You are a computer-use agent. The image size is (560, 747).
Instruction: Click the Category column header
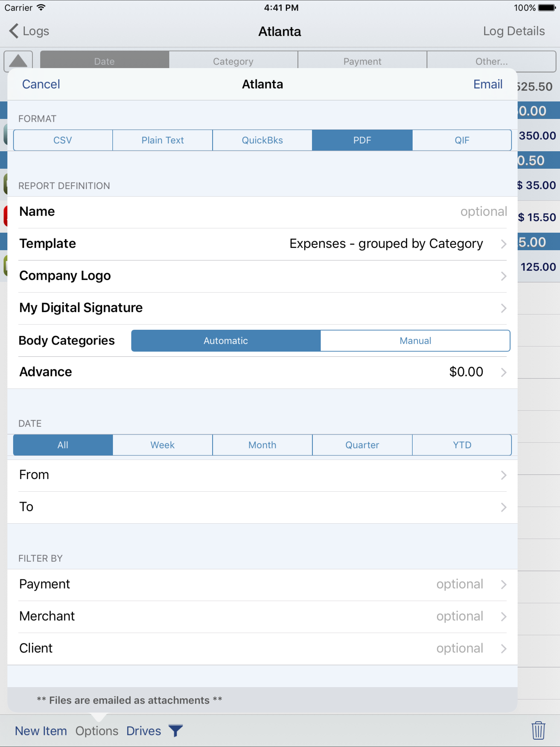pos(233,61)
